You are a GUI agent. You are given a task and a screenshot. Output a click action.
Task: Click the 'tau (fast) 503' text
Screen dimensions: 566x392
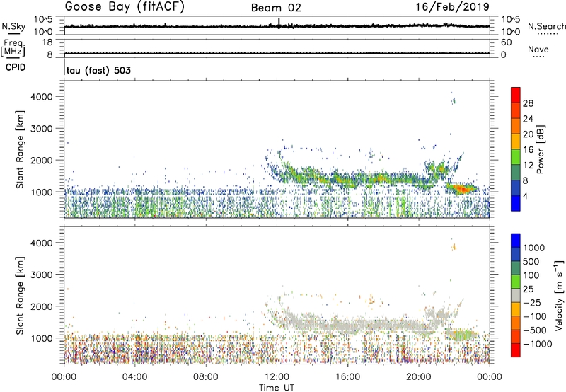pos(98,70)
